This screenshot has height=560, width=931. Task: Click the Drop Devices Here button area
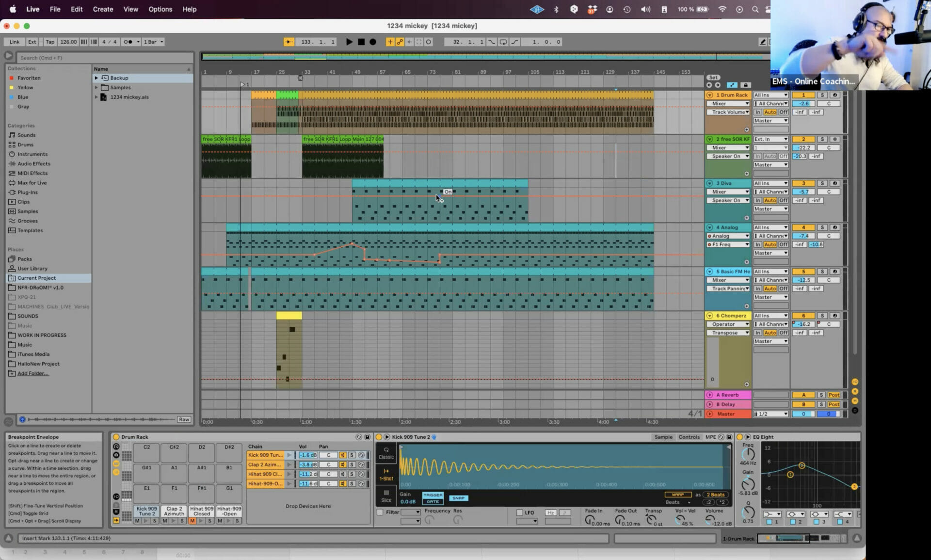[308, 507]
